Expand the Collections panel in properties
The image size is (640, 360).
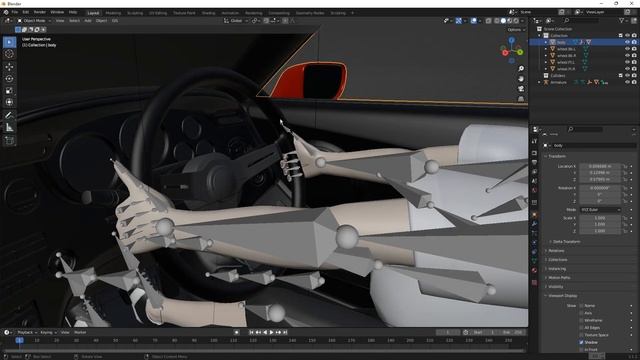pyautogui.click(x=558, y=260)
